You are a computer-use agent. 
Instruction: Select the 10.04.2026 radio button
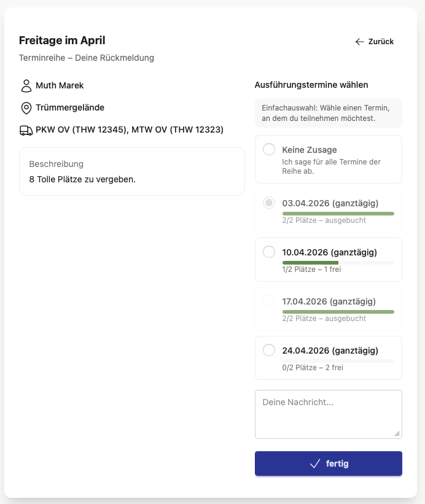[x=269, y=252]
